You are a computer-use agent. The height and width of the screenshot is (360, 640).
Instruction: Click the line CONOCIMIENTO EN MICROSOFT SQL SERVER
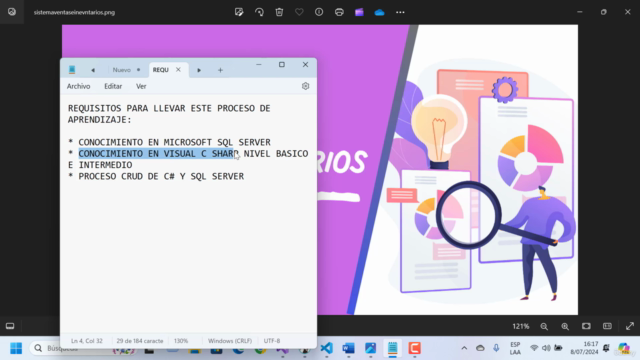(x=174, y=142)
